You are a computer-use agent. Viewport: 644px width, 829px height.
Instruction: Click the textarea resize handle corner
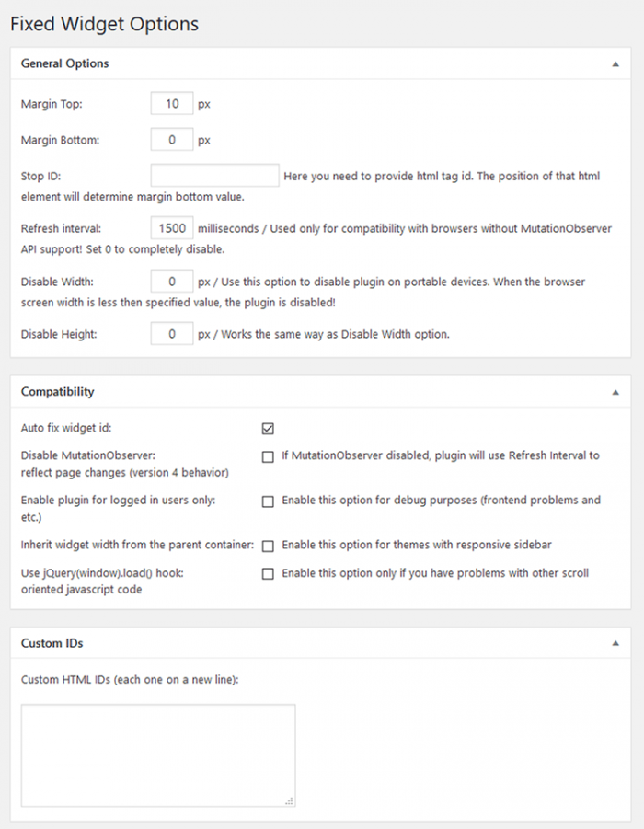coord(289,801)
